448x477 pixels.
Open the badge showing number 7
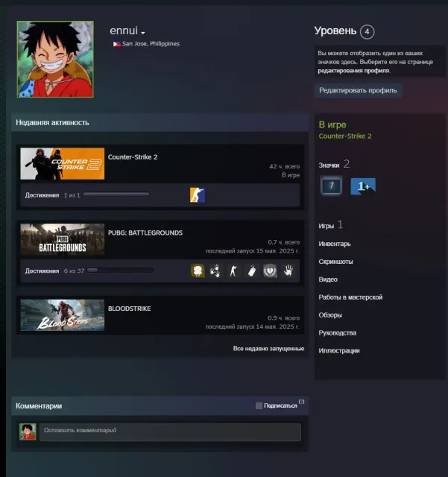(x=331, y=186)
